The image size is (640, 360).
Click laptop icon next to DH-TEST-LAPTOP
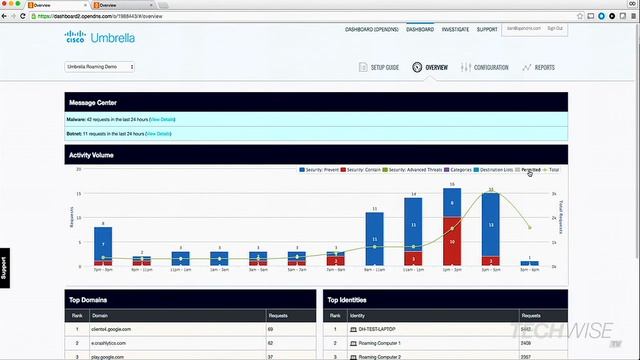pyautogui.click(x=353, y=329)
